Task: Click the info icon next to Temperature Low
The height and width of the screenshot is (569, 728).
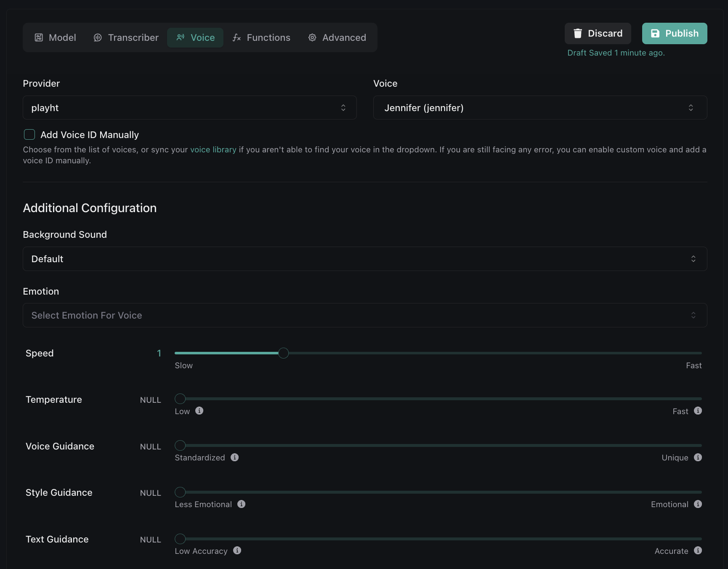Action: 199,411
